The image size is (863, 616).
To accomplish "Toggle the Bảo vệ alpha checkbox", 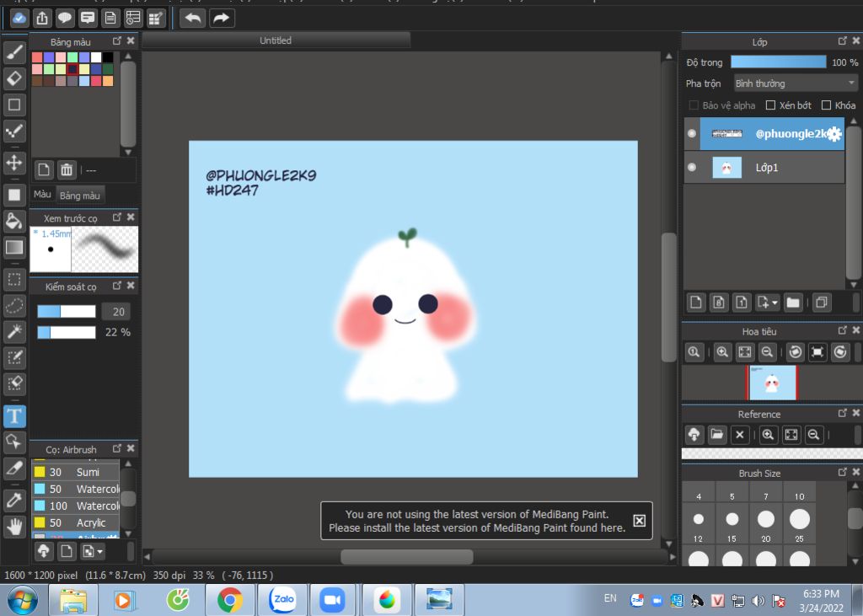I will (x=694, y=105).
